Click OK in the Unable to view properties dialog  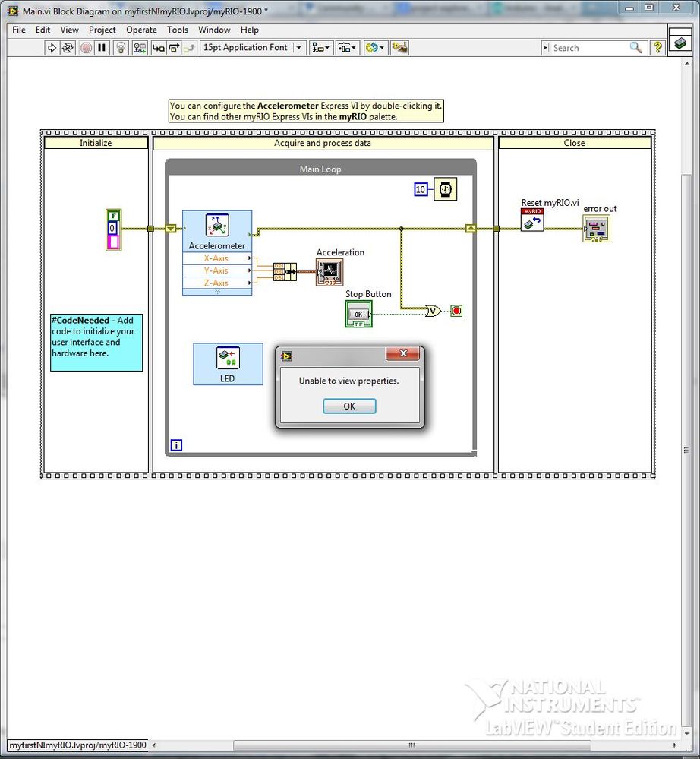tap(349, 406)
